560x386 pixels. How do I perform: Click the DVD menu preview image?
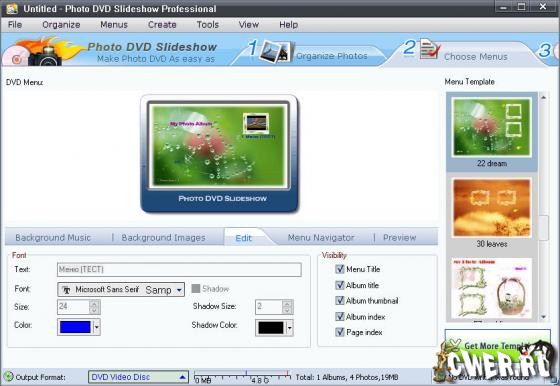point(219,146)
